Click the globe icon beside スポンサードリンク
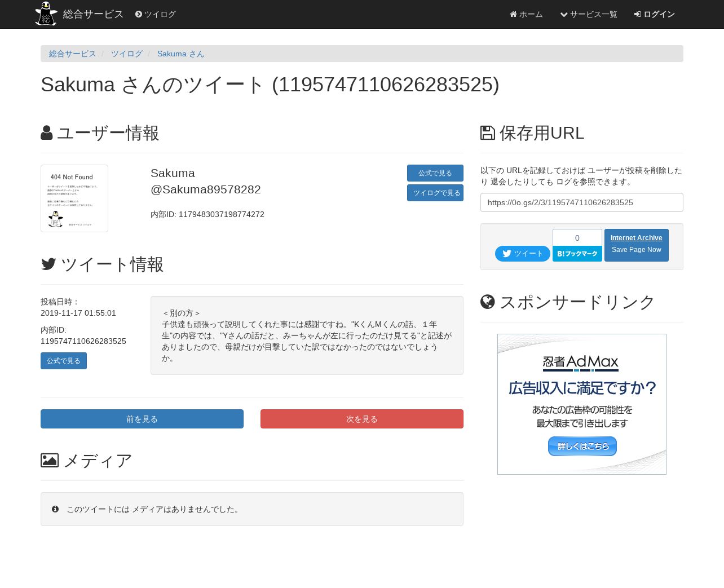724x588 pixels. pyautogui.click(x=488, y=302)
